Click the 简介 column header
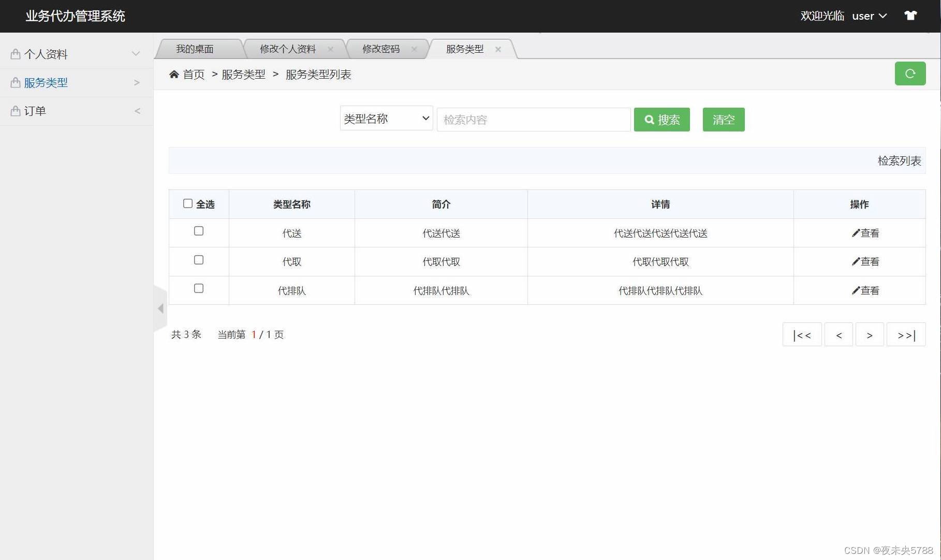Screen dimensions: 941x560 [441, 204]
